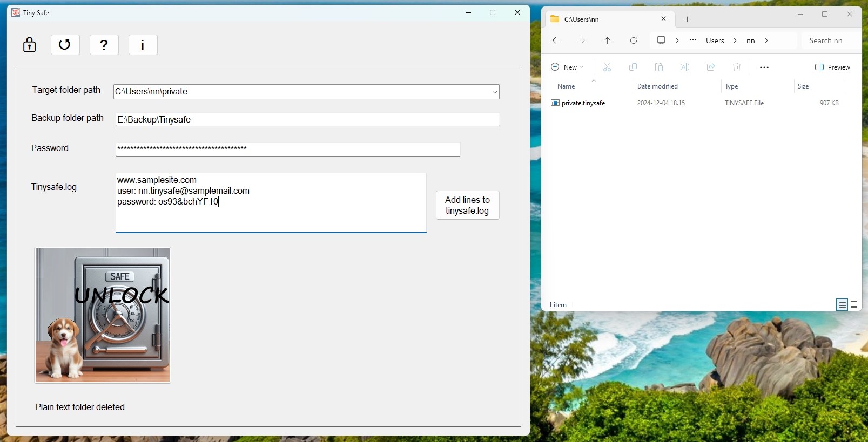The height and width of the screenshot is (442, 868).
Task: Show info with the 'i' button
Action: point(143,45)
